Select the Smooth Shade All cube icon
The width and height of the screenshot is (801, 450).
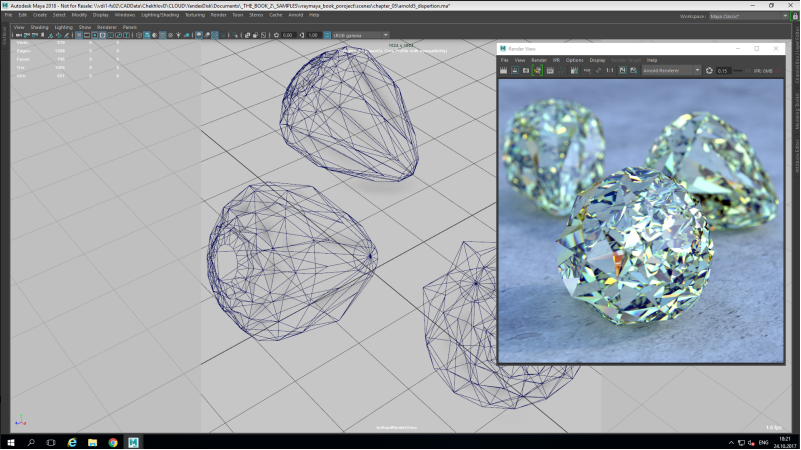(x=147, y=35)
